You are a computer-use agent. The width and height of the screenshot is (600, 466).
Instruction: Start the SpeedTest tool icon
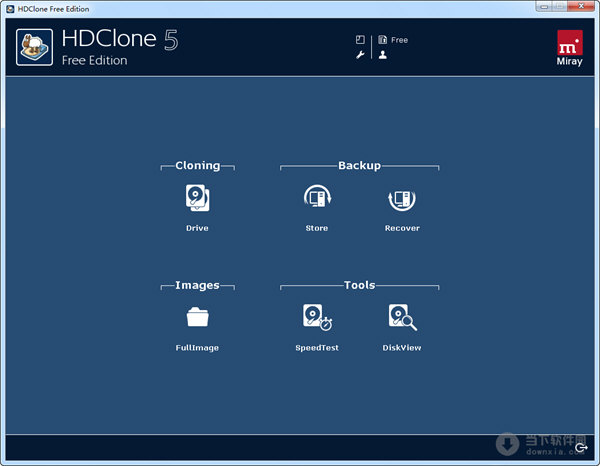pyautogui.click(x=318, y=317)
